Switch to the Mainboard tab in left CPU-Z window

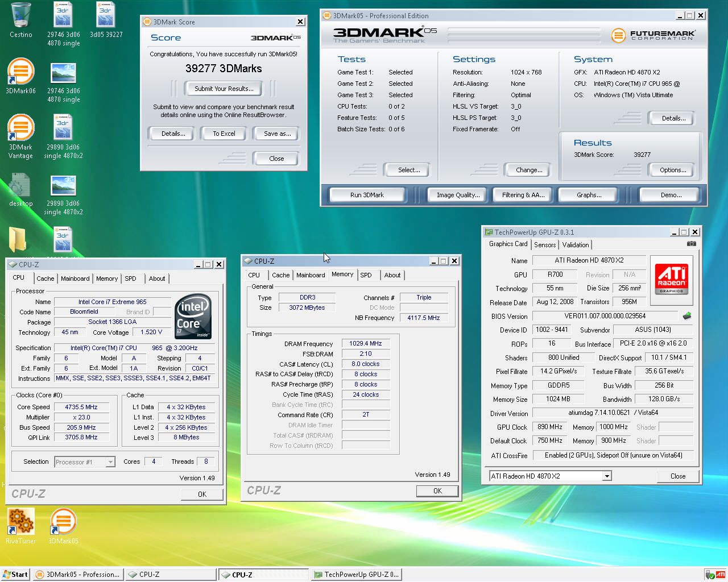point(75,278)
